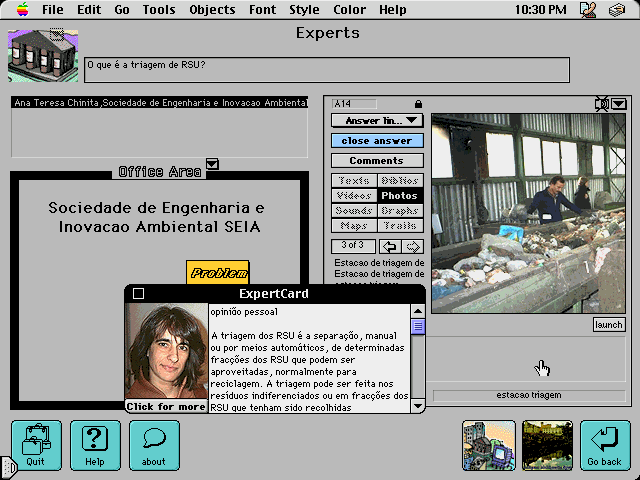
Task: Click the Go back arrow icon
Action: (x=604, y=445)
